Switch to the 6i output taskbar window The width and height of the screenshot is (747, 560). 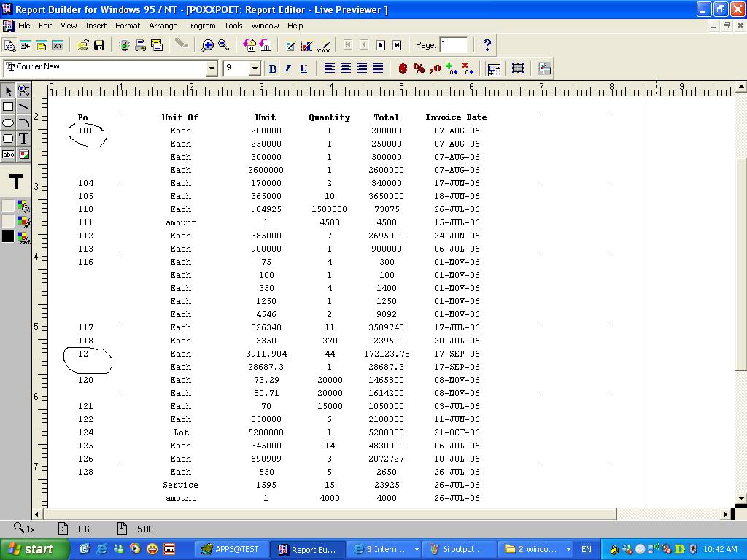point(460,549)
